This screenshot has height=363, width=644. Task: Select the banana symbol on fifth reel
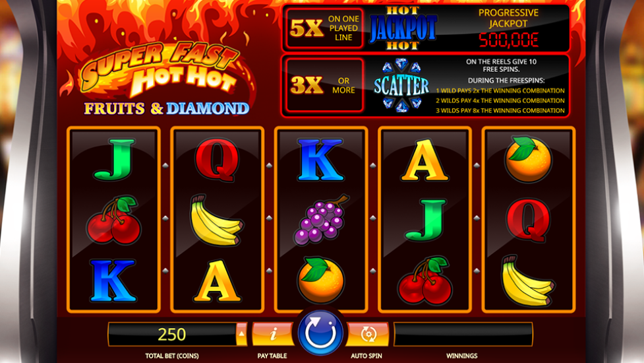[x=527, y=280]
